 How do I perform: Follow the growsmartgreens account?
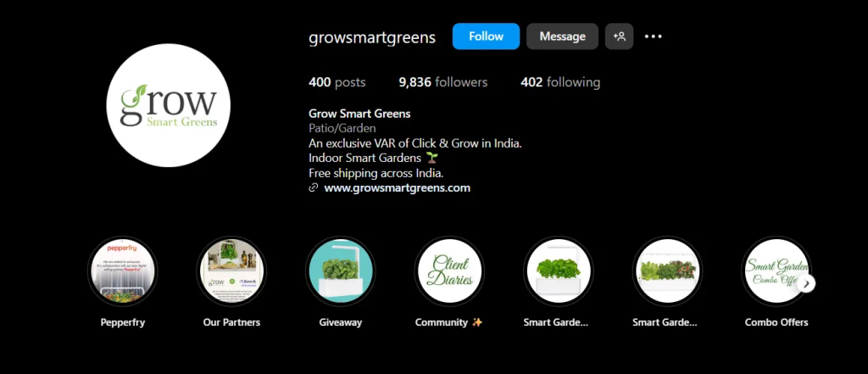coord(486,36)
